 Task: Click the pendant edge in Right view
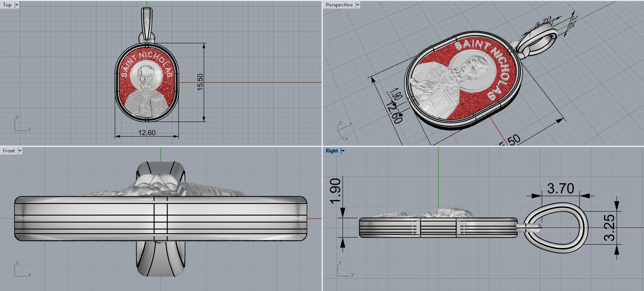point(438,228)
